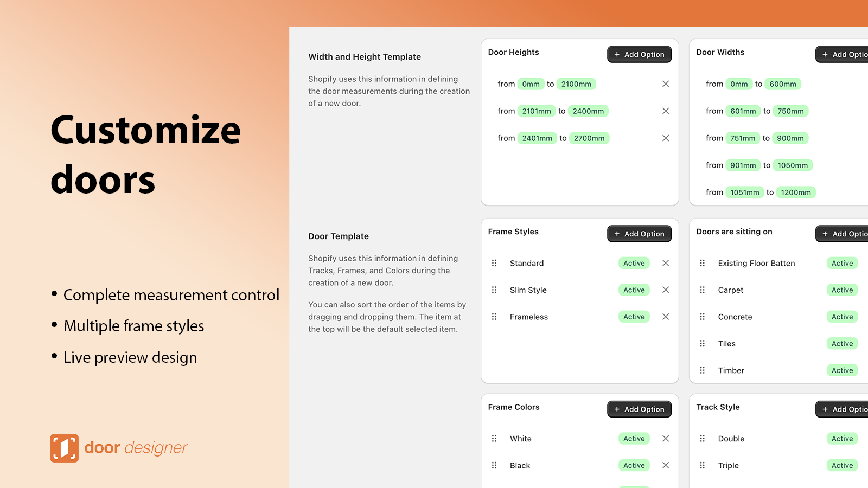Toggle the Active badge for Standard frame
Image resolution: width=868 pixels, height=488 pixels.
(x=634, y=263)
